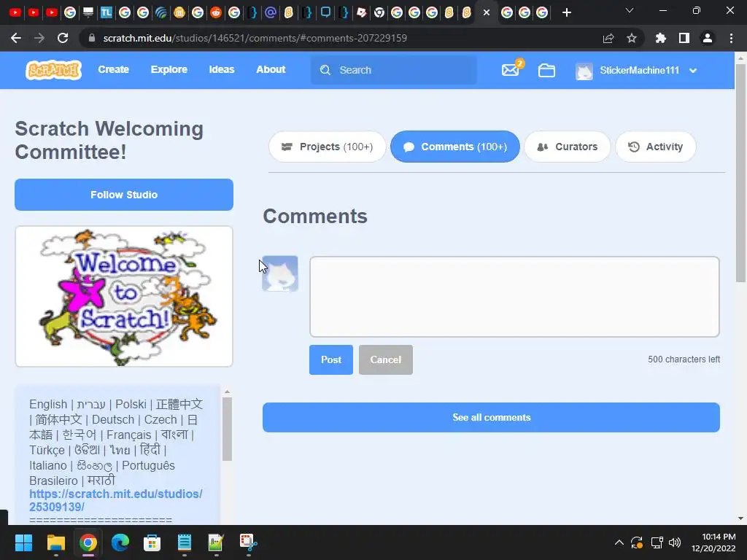This screenshot has height=560, width=747.
Task: Click the Scratch logo
Action: pos(53,70)
